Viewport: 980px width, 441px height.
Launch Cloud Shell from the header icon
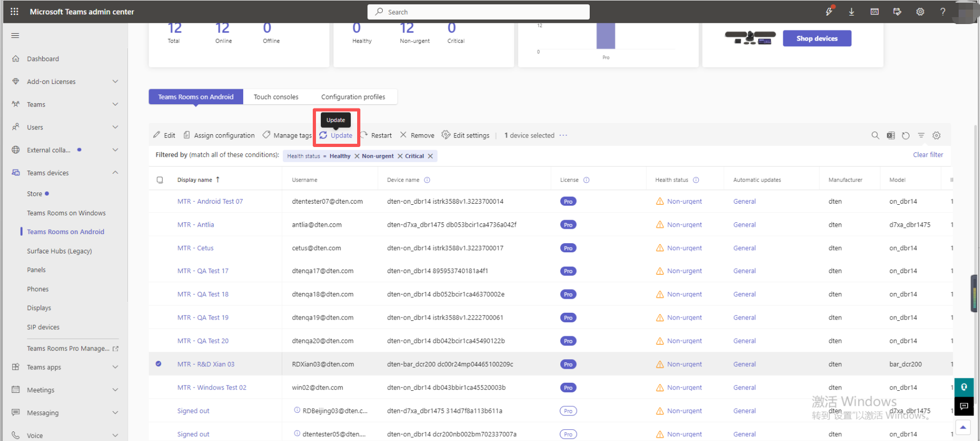coord(875,12)
